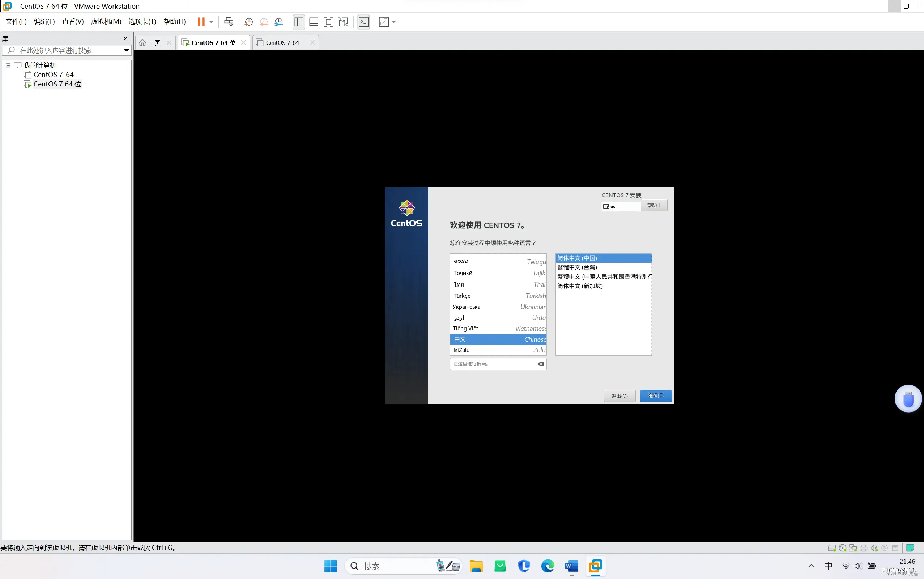Select IsiZulu Zulu language row

click(498, 350)
